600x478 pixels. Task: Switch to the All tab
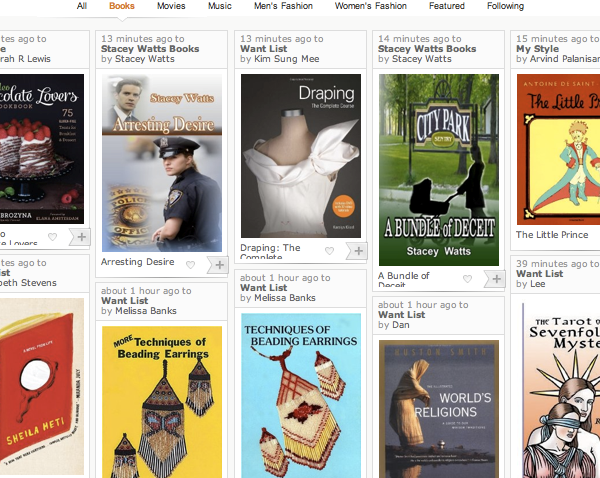pyautogui.click(x=82, y=6)
